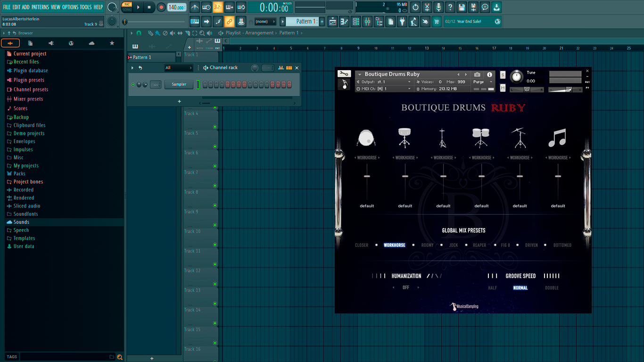Open the Boutique Drums Ruby instrument dropdown arrow
The width and height of the screenshot is (644, 362).
pyautogui.click(x=360, y=74)
